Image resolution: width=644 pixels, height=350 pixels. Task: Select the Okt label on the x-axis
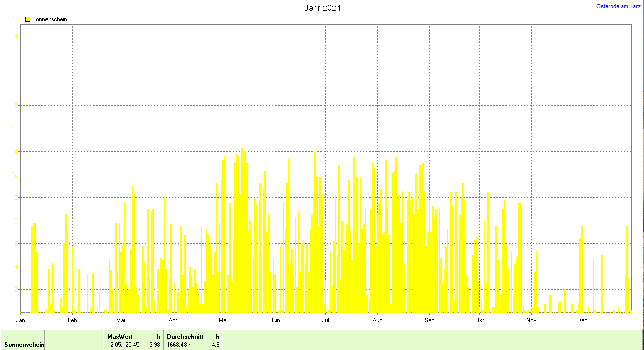pos(480,320)
